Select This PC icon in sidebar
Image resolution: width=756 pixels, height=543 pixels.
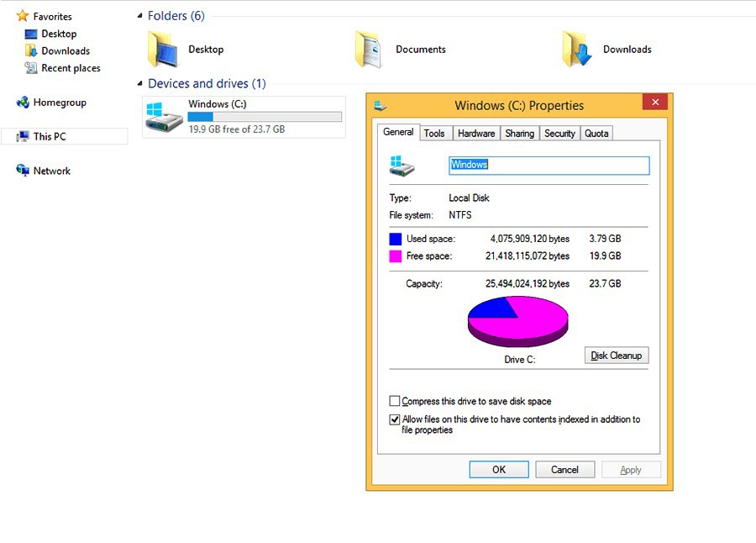point(23,136)
